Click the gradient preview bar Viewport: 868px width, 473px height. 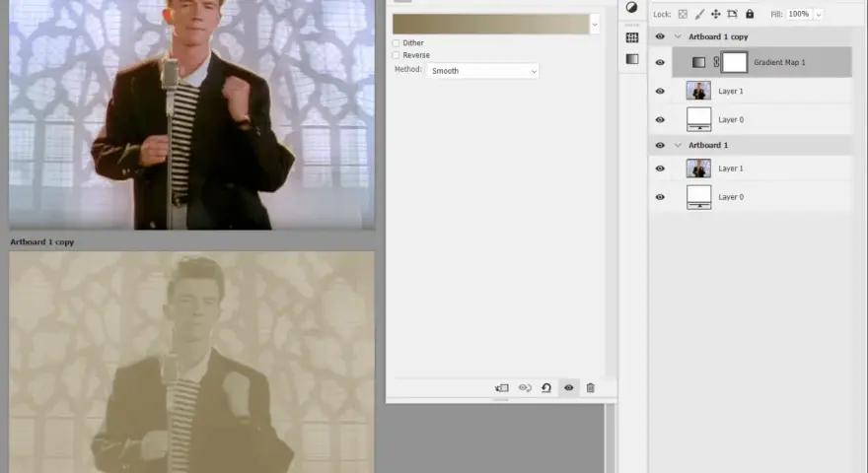(x=490, y=25)
